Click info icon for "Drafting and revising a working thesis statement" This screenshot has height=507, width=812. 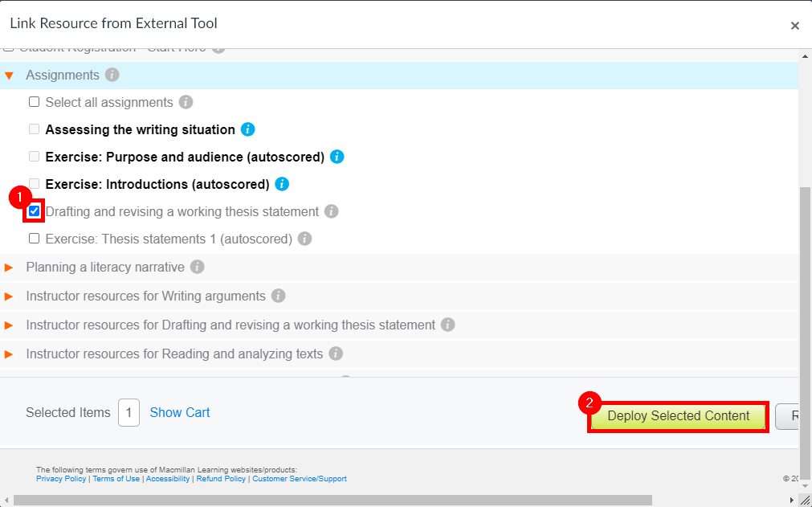pyautogui.click(x=331, y=211)
